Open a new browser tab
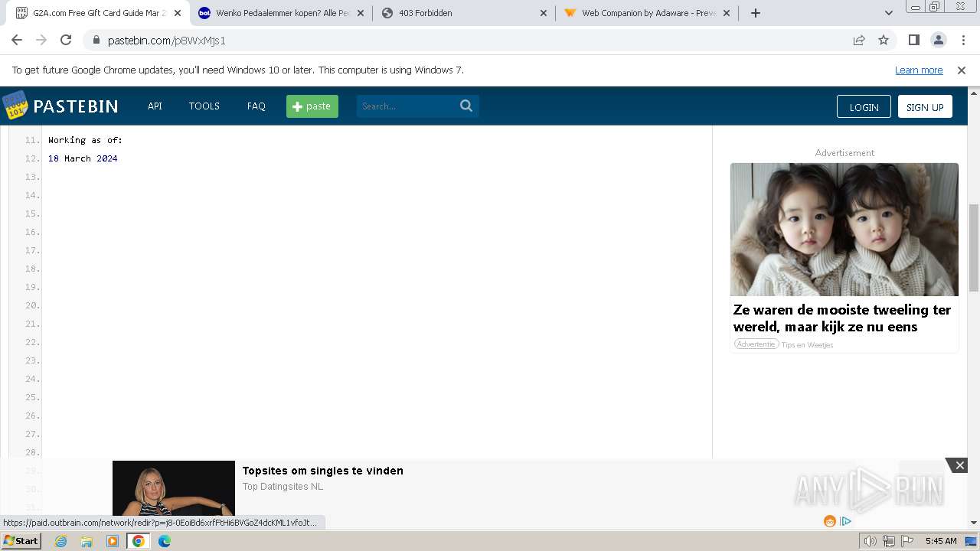This screenshot has height=551, width=980. (756, 13)
